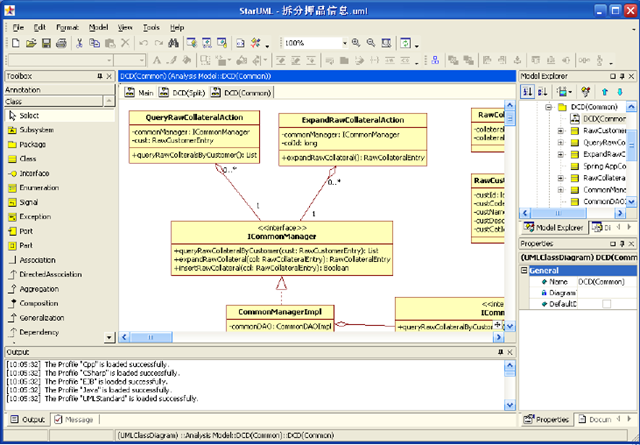This screenshot has width=640, height=445.
Task: Click the Find binoculars icon
Action: pos(173,43)
